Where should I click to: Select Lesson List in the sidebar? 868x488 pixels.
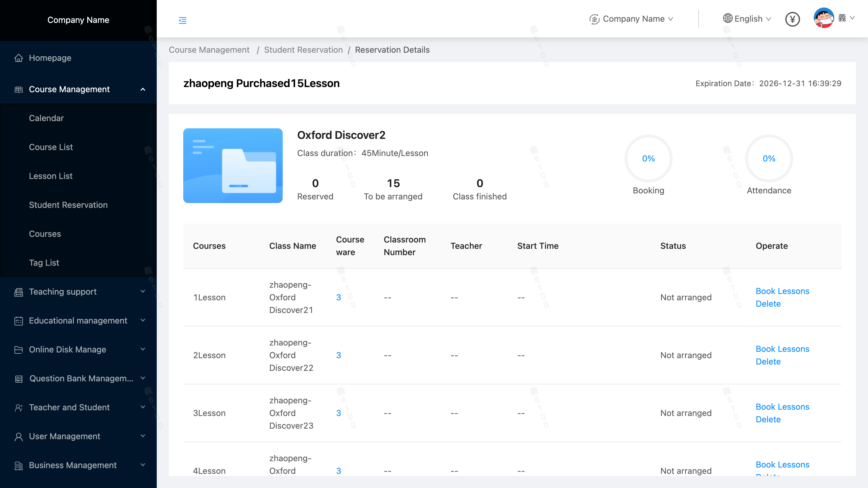coord(51,176)
